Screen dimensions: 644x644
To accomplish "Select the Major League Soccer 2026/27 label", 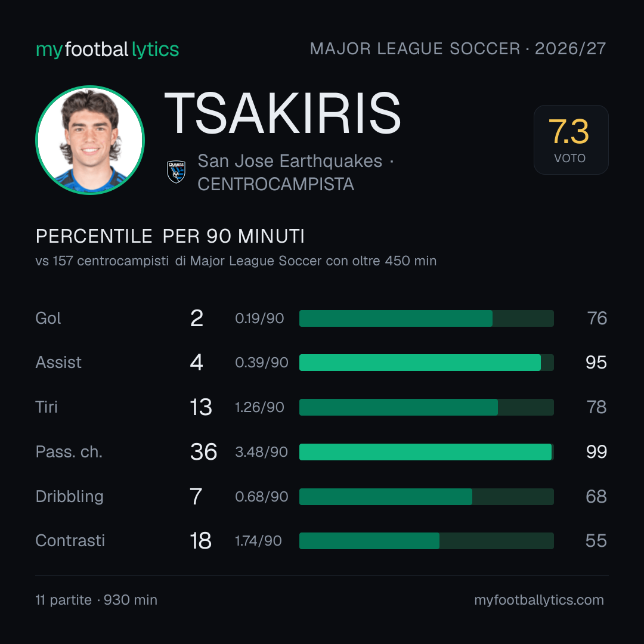I will pos(458,48).
